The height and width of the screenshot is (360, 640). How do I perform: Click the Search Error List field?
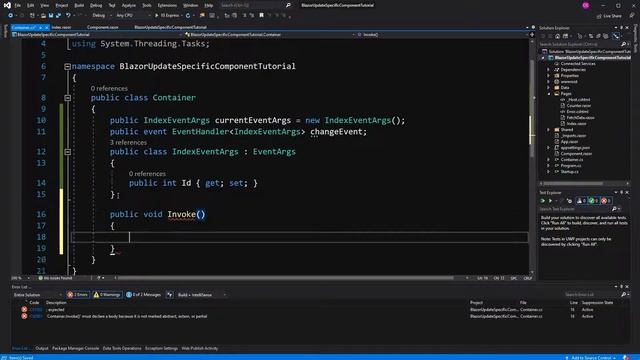pyautogui.click(x=592, y=295)
